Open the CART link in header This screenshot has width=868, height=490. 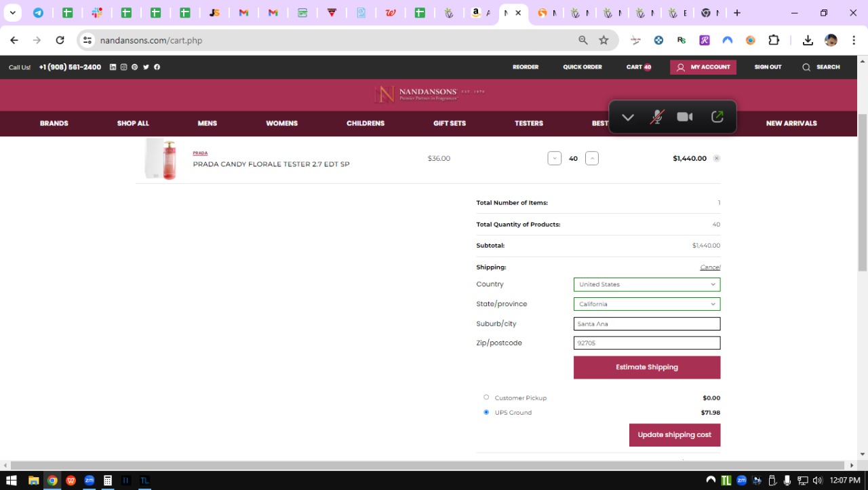point(639,67)
